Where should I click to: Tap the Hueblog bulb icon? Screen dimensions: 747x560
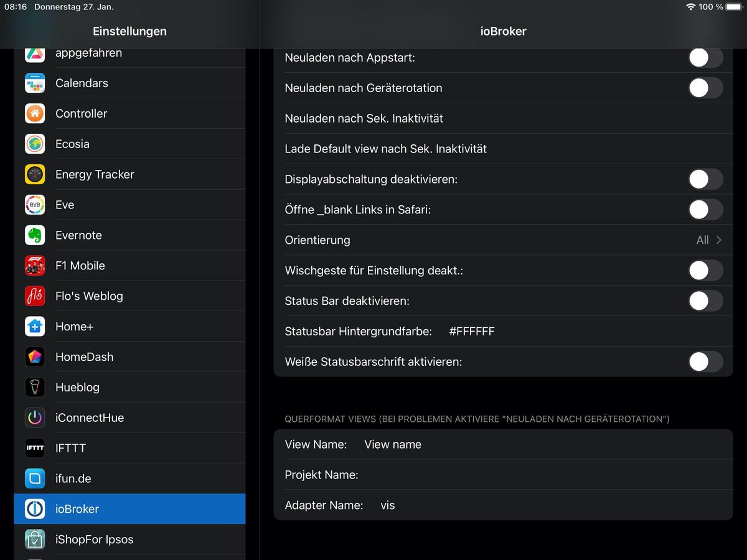pos(35,387)
